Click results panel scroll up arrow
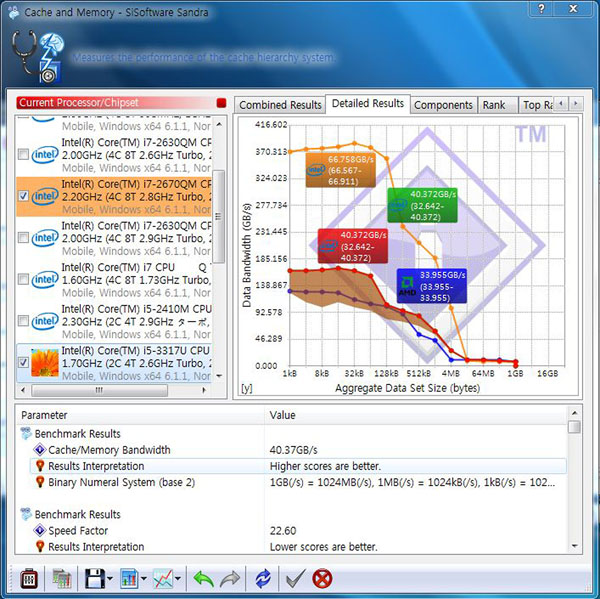This screenshot has height=599, width=600. point(574,413)
